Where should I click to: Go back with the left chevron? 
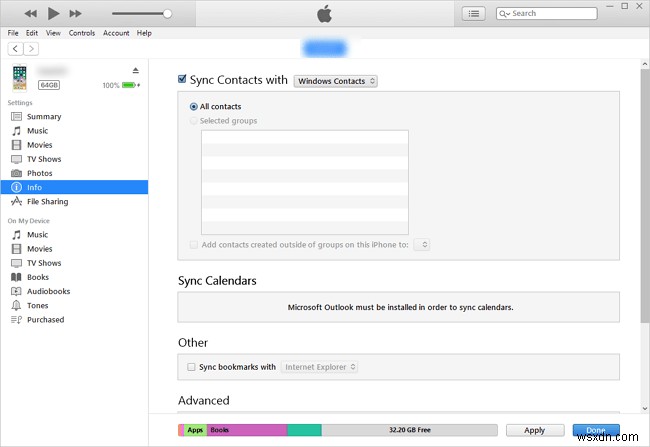point(15,49)
